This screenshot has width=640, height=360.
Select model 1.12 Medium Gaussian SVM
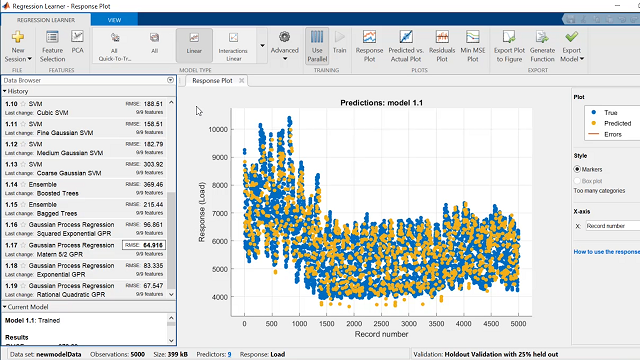(x=84, y=149)
